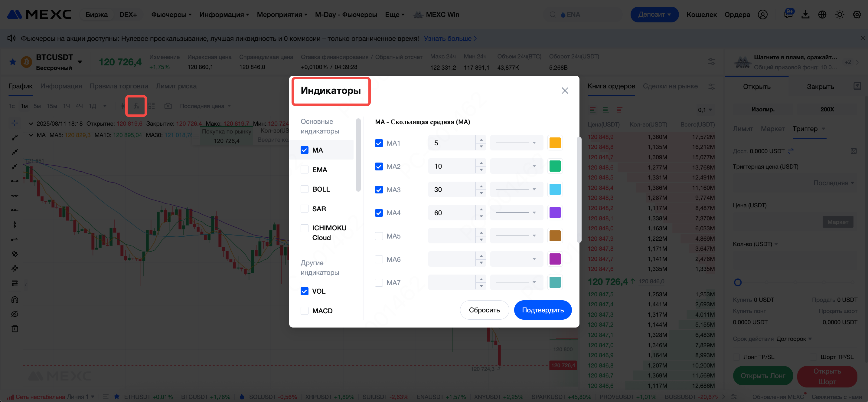The width and height of the screenshot is (868, 402).
Task: Click the download app icon in header
Action: pos(805,15)
